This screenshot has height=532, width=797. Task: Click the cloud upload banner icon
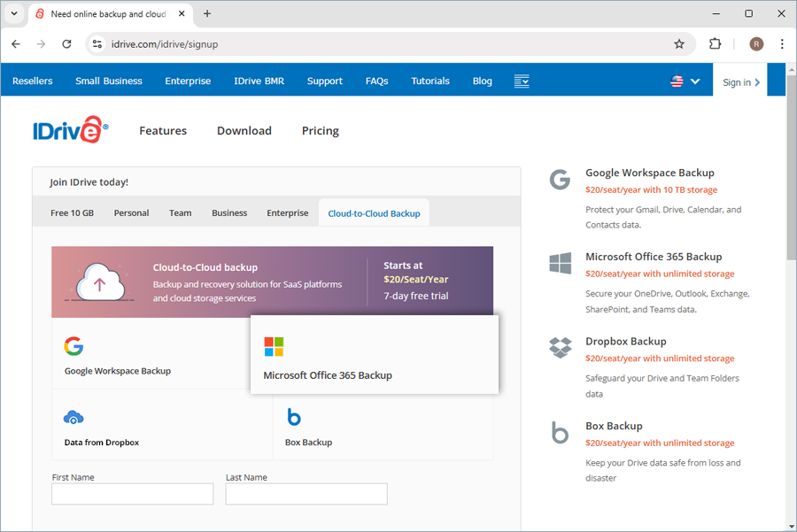101,281
